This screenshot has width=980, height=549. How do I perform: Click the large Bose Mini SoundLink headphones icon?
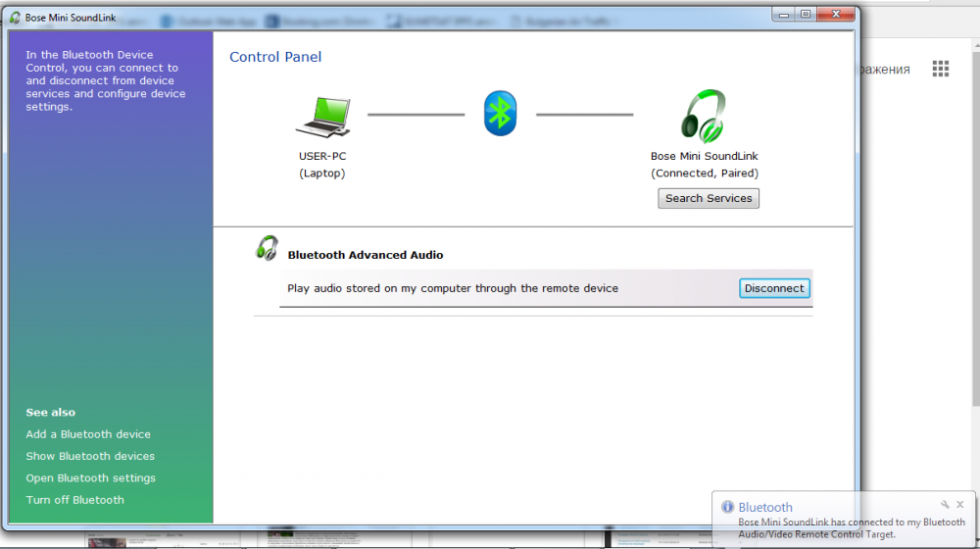(704, 117)
